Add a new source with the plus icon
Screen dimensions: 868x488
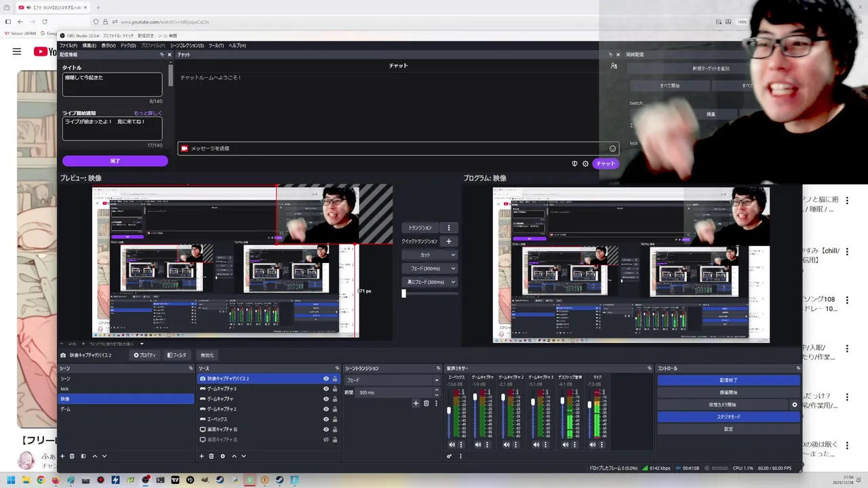tap(201, 456)
